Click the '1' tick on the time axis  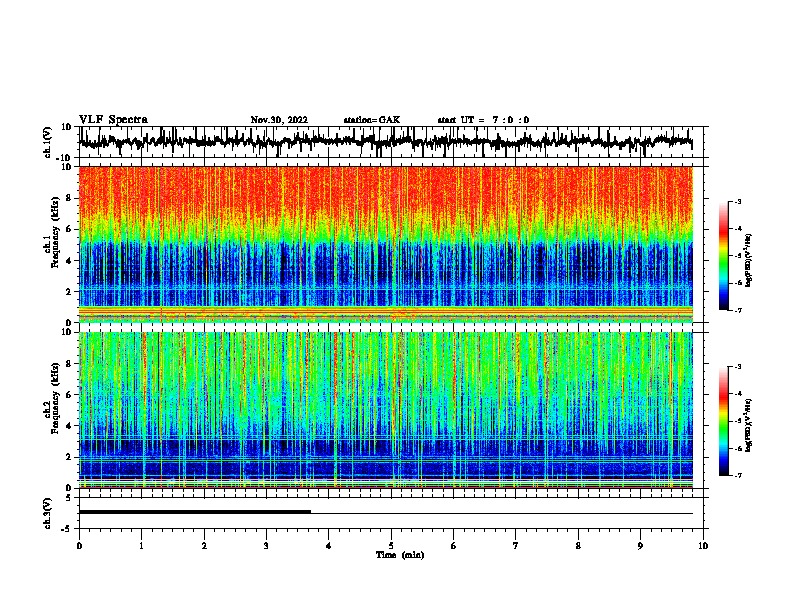(141, 546)
